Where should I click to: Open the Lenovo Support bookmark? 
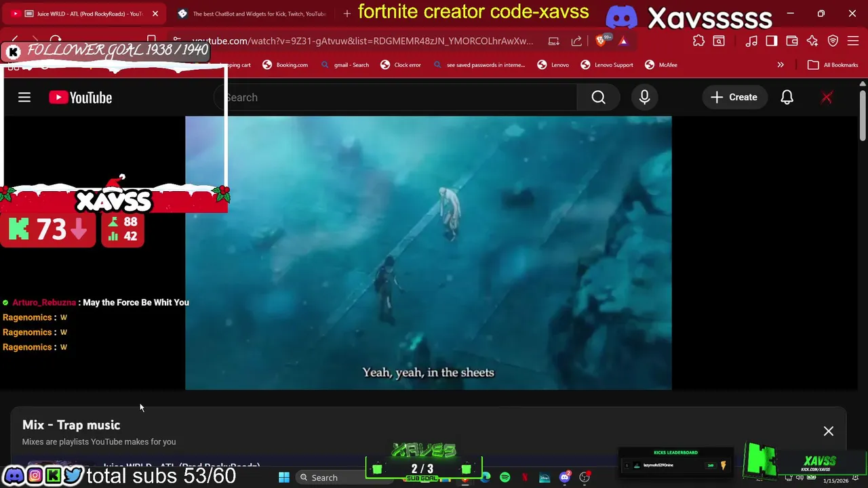(607, 65)
